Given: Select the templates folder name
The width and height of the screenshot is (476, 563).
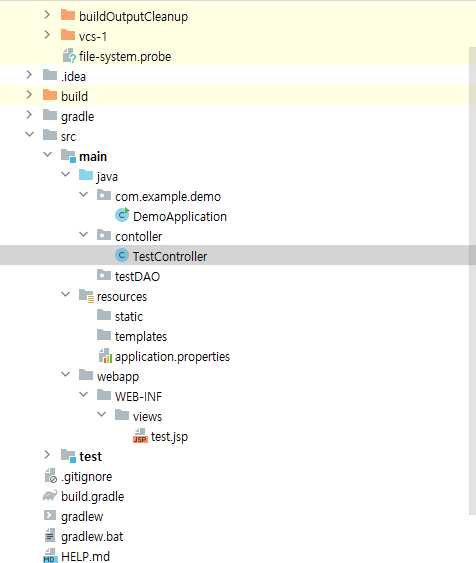Looking at the screenshot, I should click(x=141, y=337).
